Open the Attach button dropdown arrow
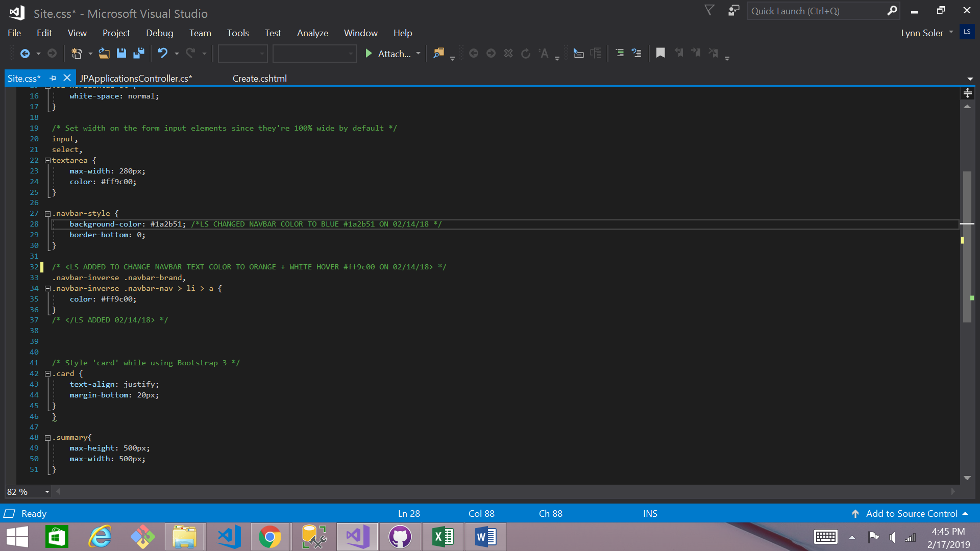The height and width of the screenshot is (551, 980). 419,53
